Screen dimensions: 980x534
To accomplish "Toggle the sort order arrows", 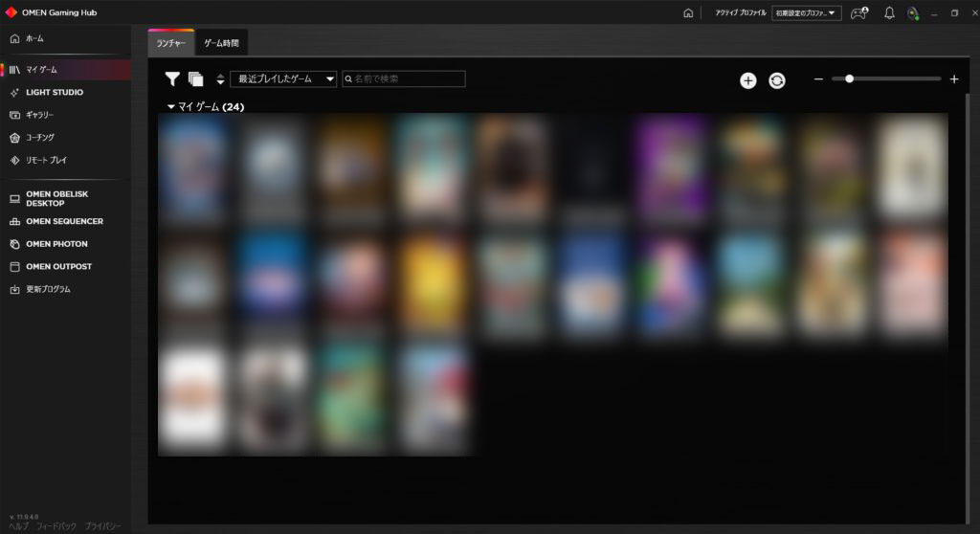I will 220,79.
